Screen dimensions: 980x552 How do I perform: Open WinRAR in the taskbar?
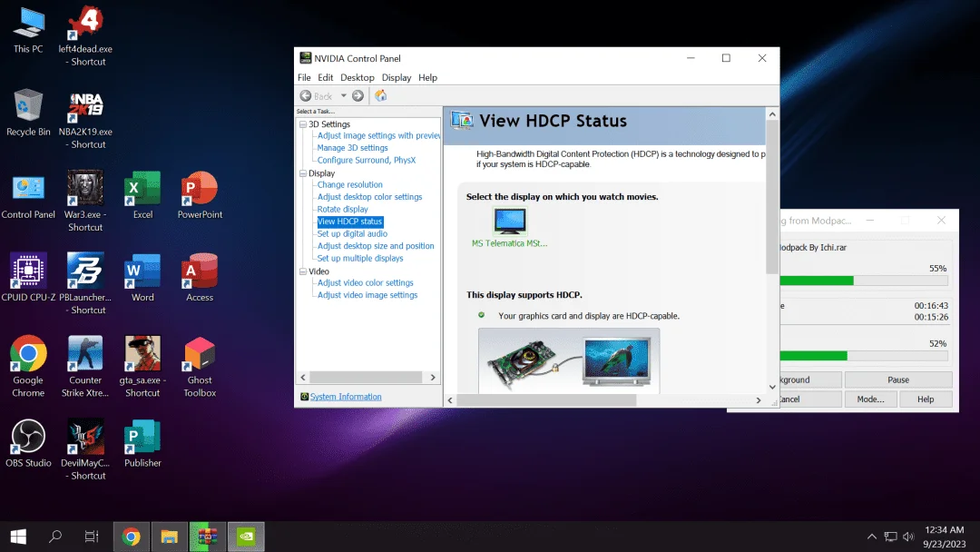coord(208,537)
